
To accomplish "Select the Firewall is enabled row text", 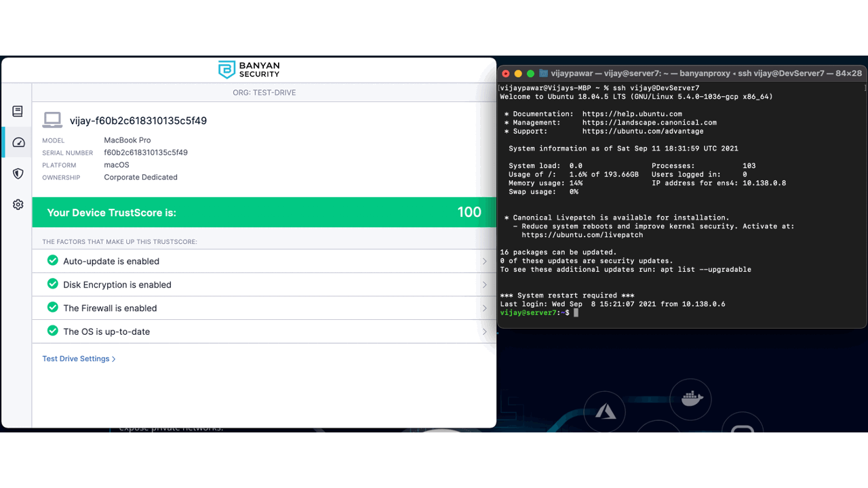I will (110, 308).
